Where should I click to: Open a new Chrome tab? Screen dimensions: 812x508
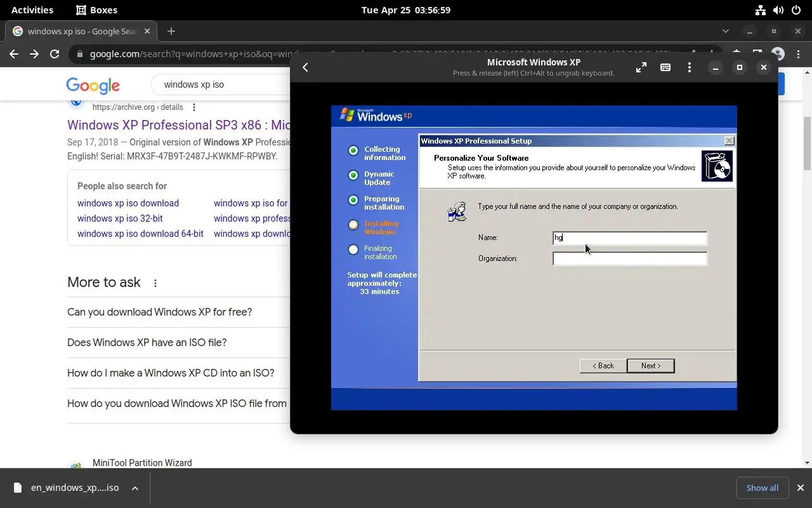click(171, 31)
